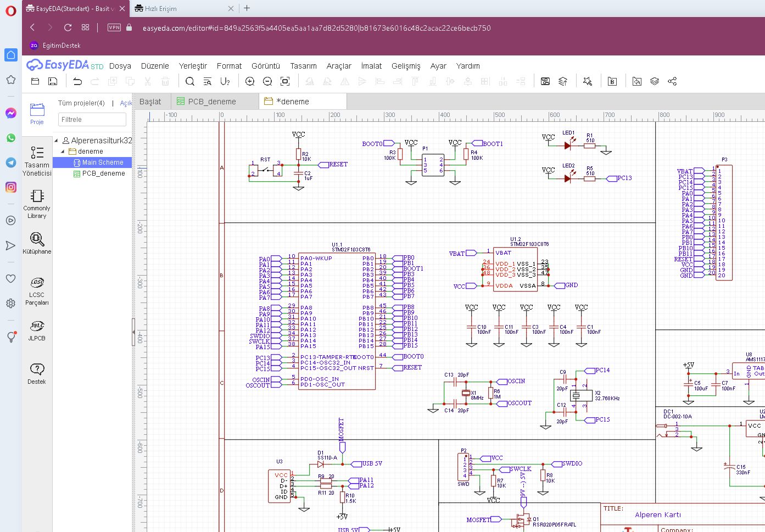Open the Commonly Library panel
The height and width of the screenshot is (532, 765).
click(37, 203)
